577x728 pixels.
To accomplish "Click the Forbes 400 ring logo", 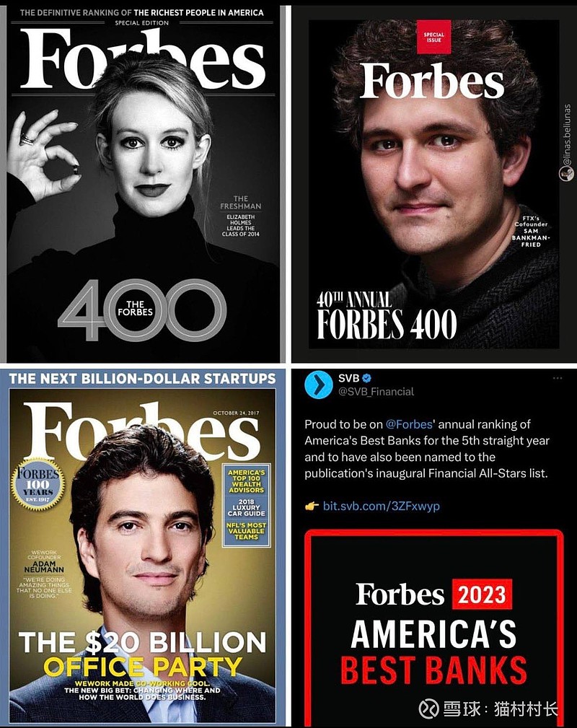I will pos(142,310).
